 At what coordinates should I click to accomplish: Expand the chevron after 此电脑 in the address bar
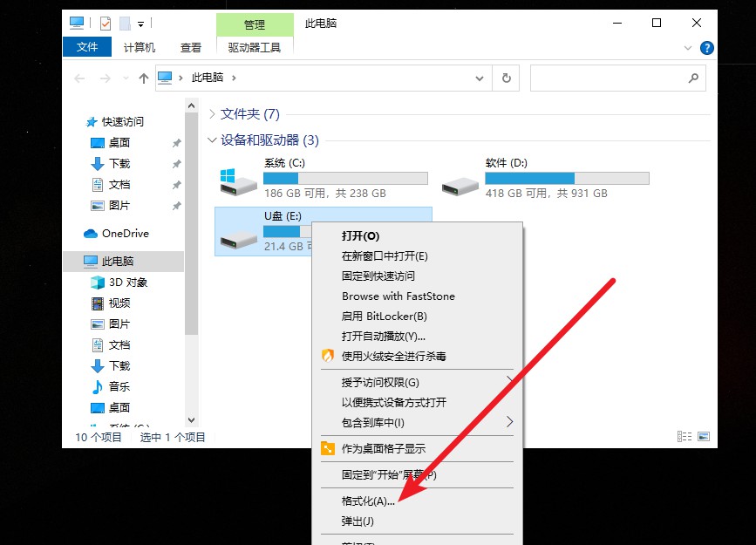[234, 78]
